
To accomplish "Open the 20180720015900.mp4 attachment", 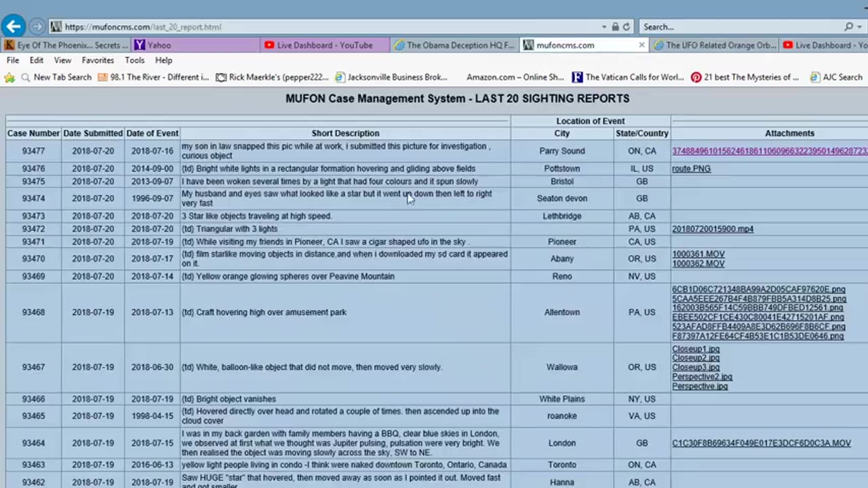I will (713, 229).
